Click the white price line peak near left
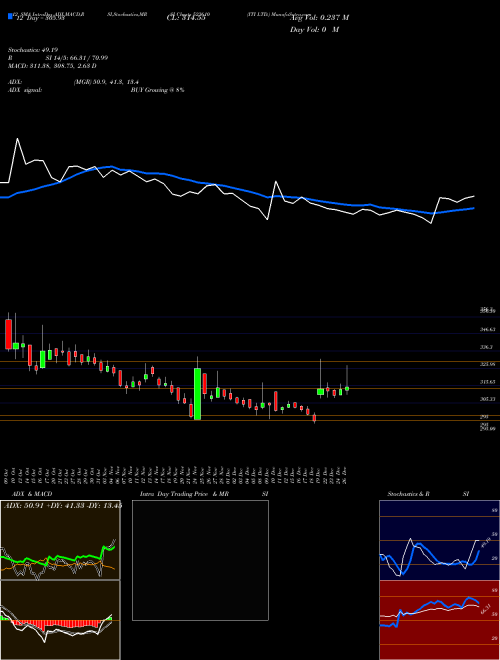 [17, 139]
